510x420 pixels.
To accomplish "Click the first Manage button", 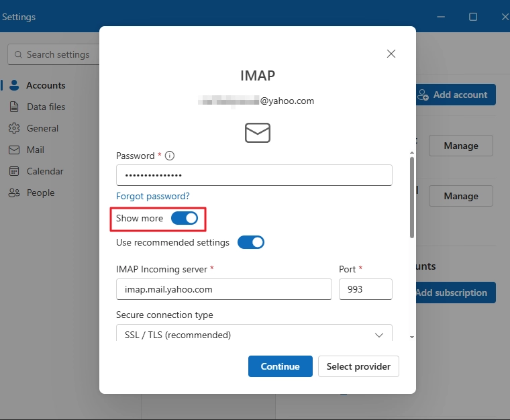I will [461, 146].
